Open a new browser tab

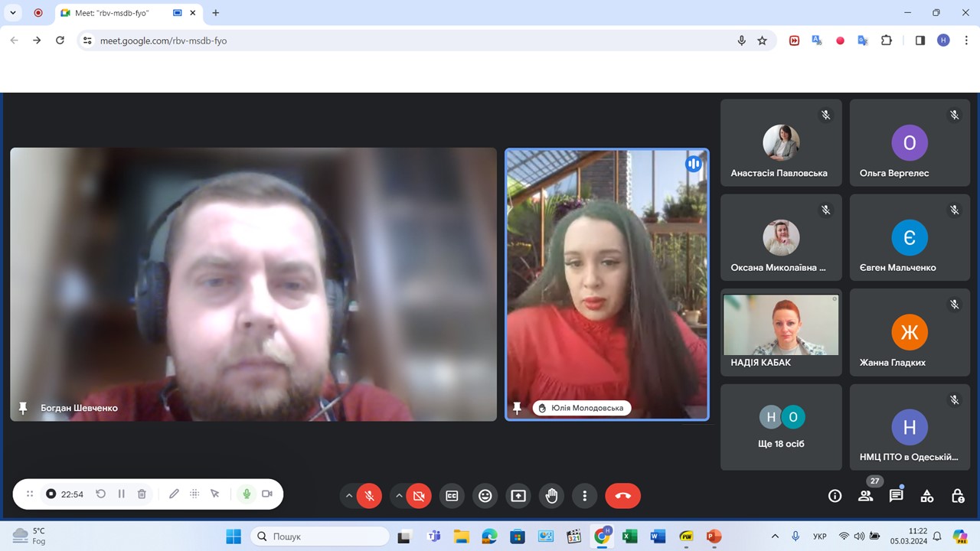[x=216, y=13]
